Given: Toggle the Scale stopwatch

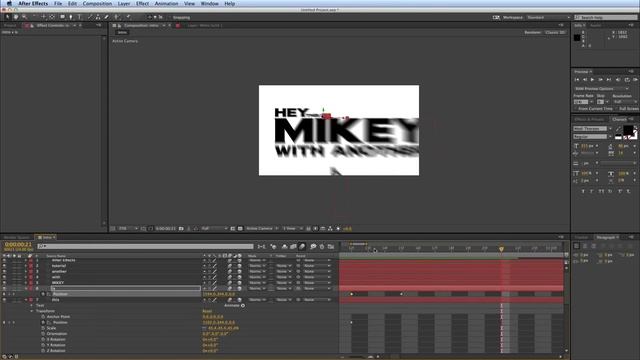Looking at the screenshot, I should click(43, 328).
